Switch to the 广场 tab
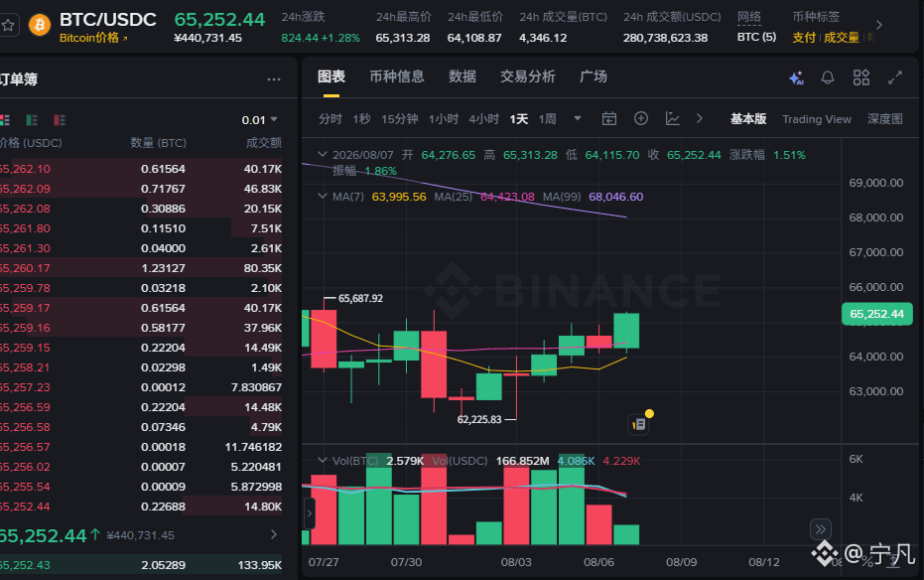 (x=593, y=76)
